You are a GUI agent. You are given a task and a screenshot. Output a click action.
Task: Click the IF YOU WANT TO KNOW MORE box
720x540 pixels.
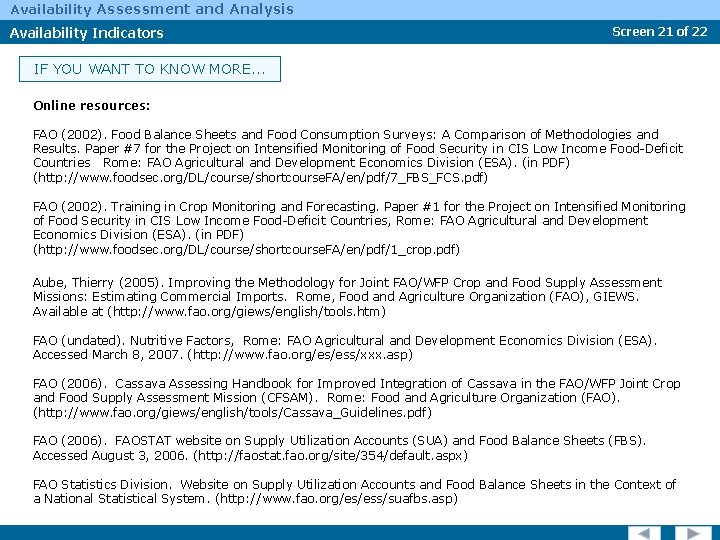(150, 69)
